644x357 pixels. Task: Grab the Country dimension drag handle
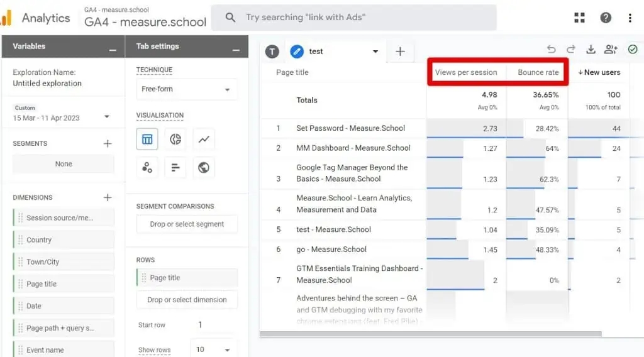click(x=21, y=239)
